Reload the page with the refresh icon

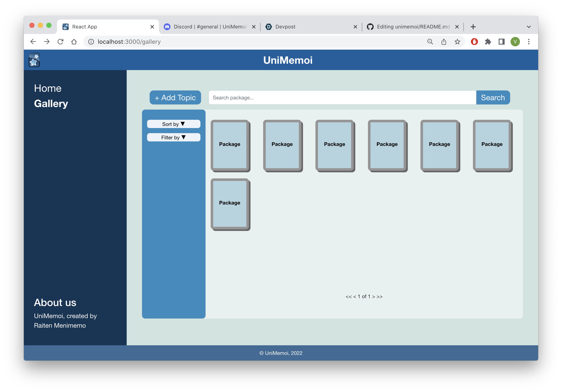[x=60, y=42]
